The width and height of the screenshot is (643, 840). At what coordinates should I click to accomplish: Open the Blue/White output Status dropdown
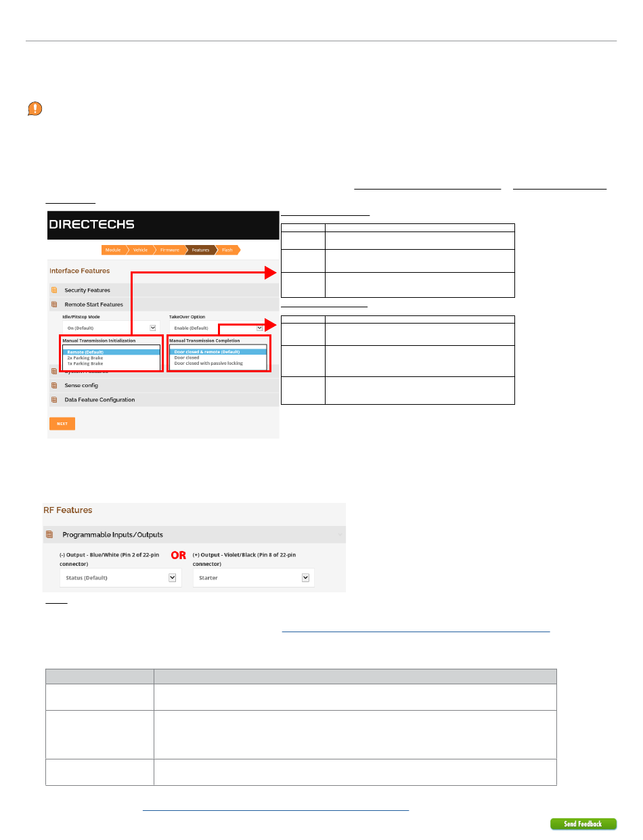click(x=120, y=577)
